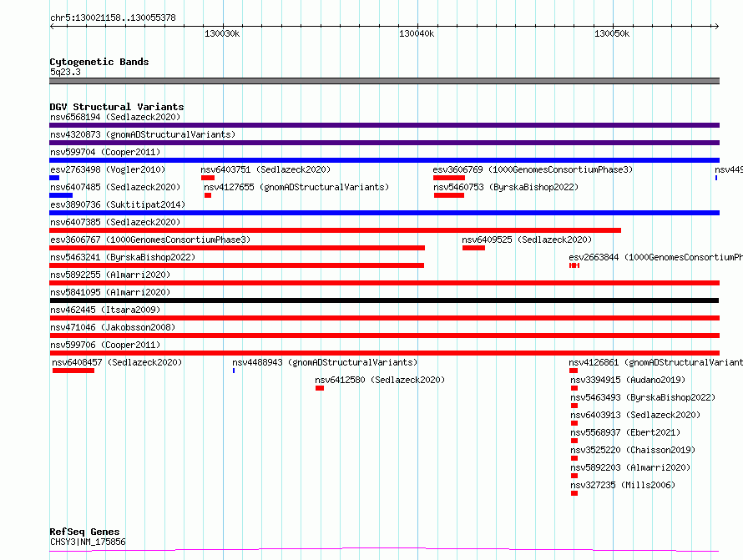The height and width of the screenshot is (560, 743).
Task: Open the nsv6407385 (Sedlazeck2020) label
Action: tap(115, 222)
